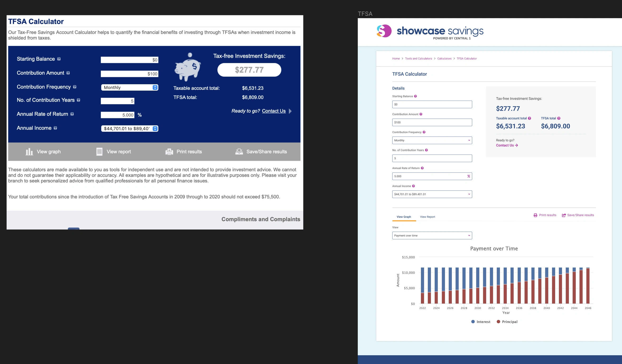Viewport: 622px width, 364px height.
Task: Click View report label in grey toolbar
Action: pos(119,152)
